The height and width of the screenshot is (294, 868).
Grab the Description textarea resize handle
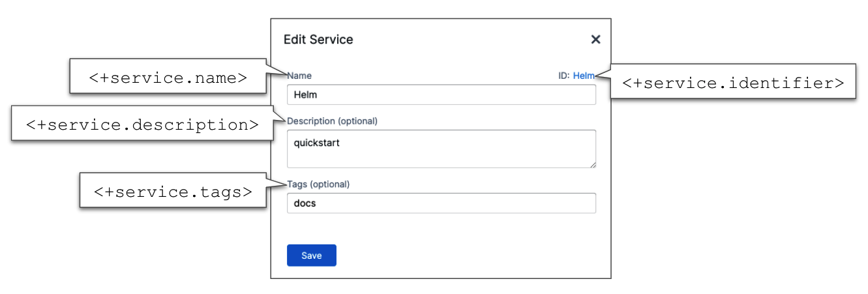click(x=593, y=165)
